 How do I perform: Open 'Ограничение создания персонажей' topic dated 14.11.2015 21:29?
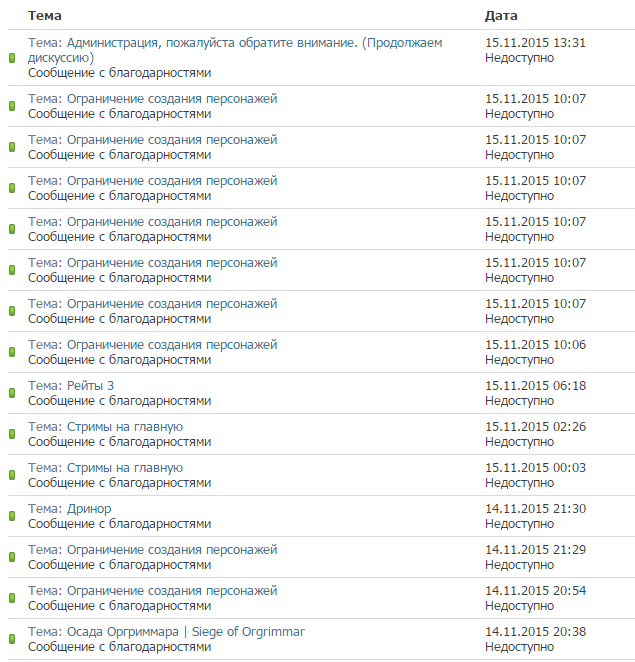172,550
